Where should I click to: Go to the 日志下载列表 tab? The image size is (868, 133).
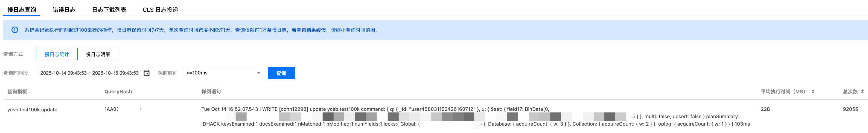tap(109, 10)
